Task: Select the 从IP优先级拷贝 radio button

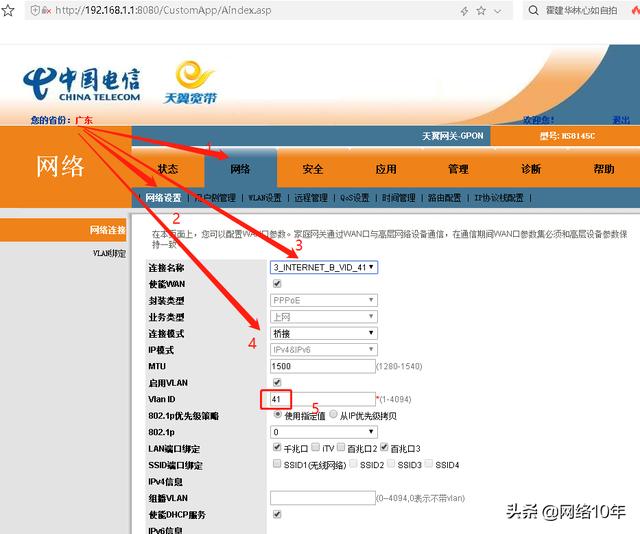Action: (x=333, y=415)
